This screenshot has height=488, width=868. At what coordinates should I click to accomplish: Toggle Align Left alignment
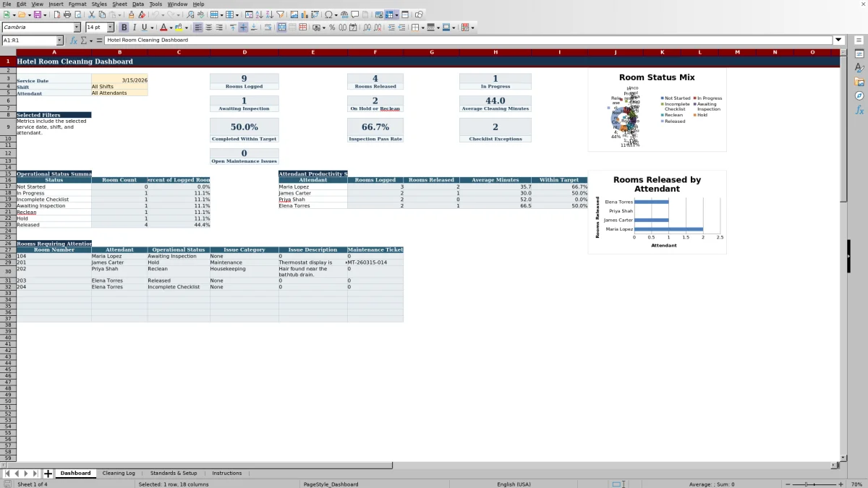point(199,27)
